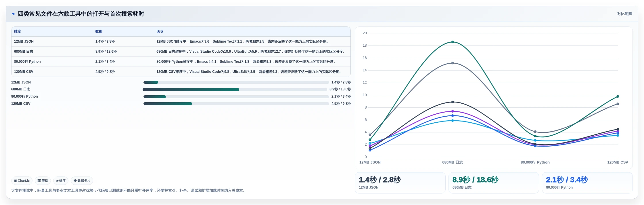Click the Chart.js chip
Image resolution: width=644 pixels, height=205 pixels.
[22, 181]
